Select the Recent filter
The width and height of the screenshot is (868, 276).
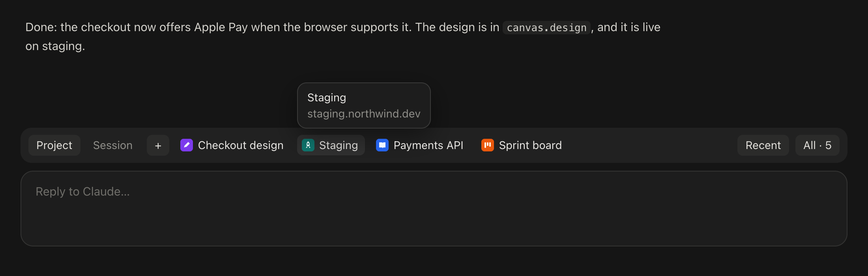tap(763, 145)
